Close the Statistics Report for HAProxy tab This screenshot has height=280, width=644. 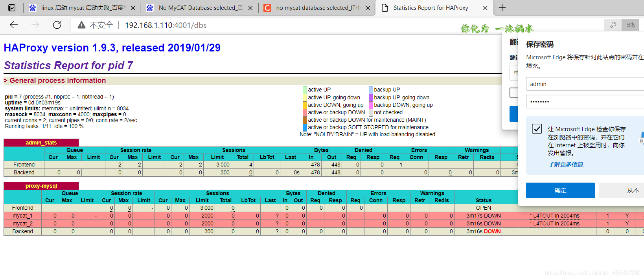(485, 8)
